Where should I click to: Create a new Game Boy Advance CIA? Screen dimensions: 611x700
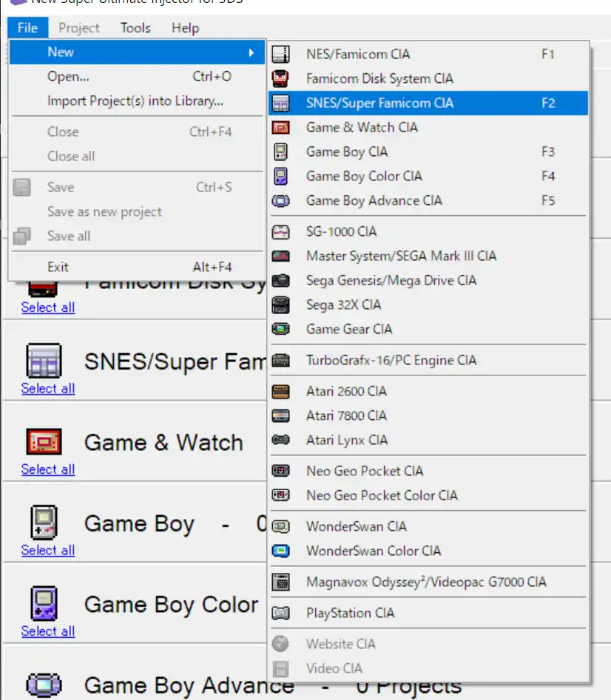(374, 200)
